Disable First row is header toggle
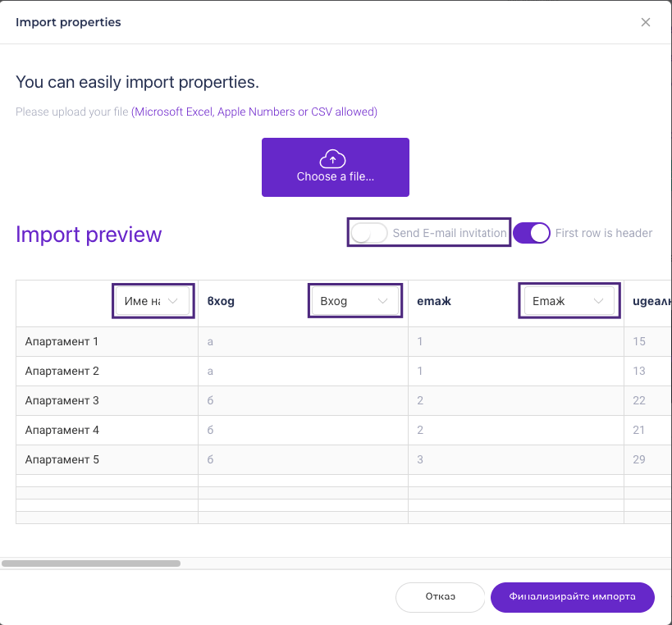 532,233
